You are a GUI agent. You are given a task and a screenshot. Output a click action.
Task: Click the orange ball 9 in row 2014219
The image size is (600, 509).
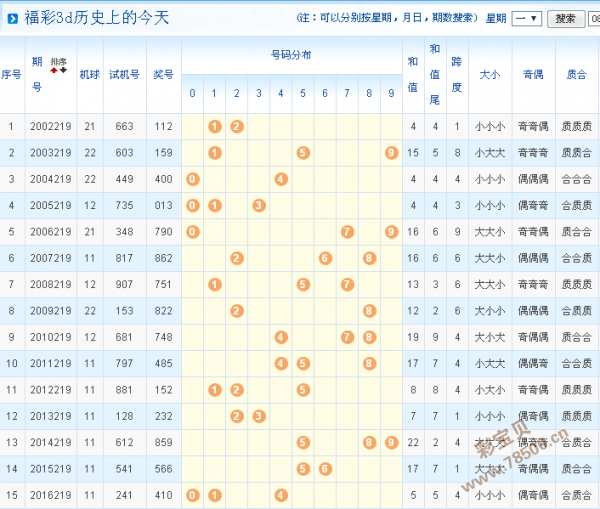[x=391, y=442]
